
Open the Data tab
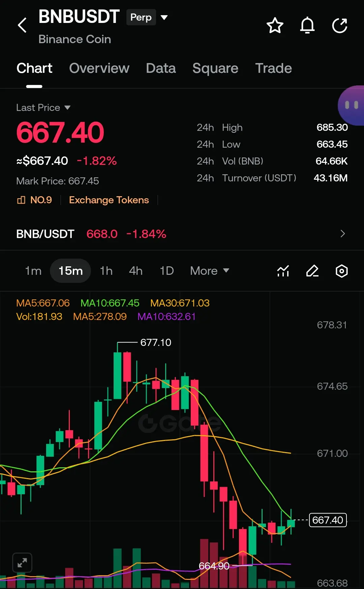tap(161, 68)
